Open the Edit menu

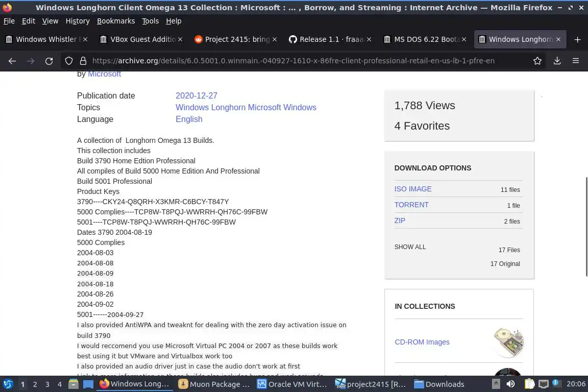coord(29,21)
